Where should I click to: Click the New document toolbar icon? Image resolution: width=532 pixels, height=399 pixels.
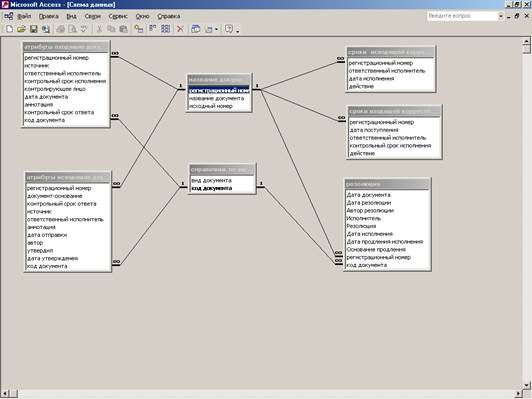point(10,29)
